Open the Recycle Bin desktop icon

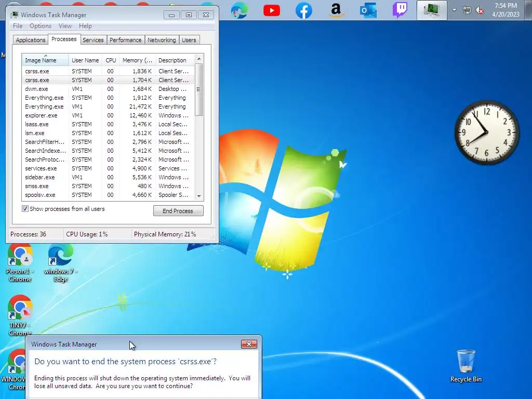(466, 366)
